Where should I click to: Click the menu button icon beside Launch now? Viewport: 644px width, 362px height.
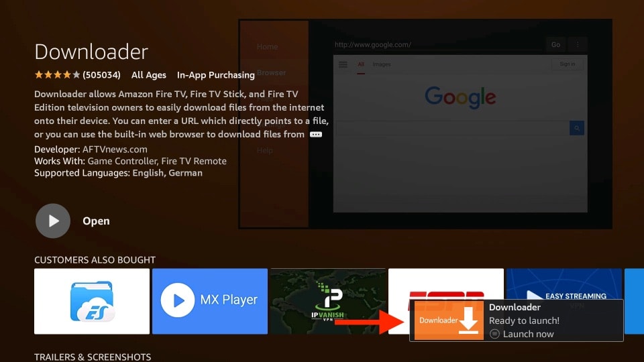click(494, 334)
